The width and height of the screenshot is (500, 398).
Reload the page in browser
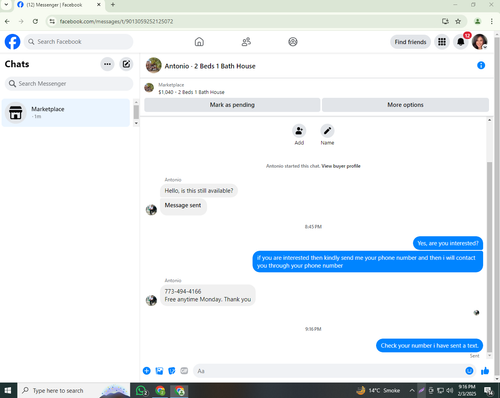click(35, 21)
